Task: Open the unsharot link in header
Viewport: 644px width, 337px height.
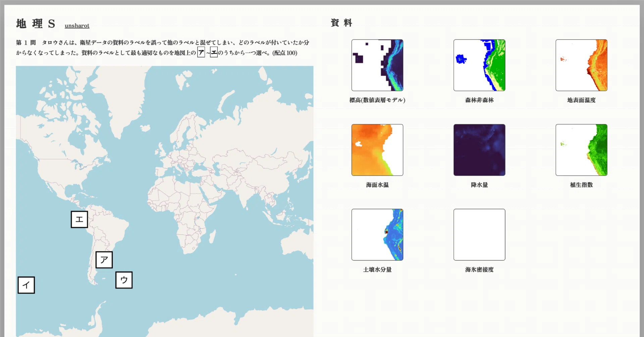Action: (77, 25)
